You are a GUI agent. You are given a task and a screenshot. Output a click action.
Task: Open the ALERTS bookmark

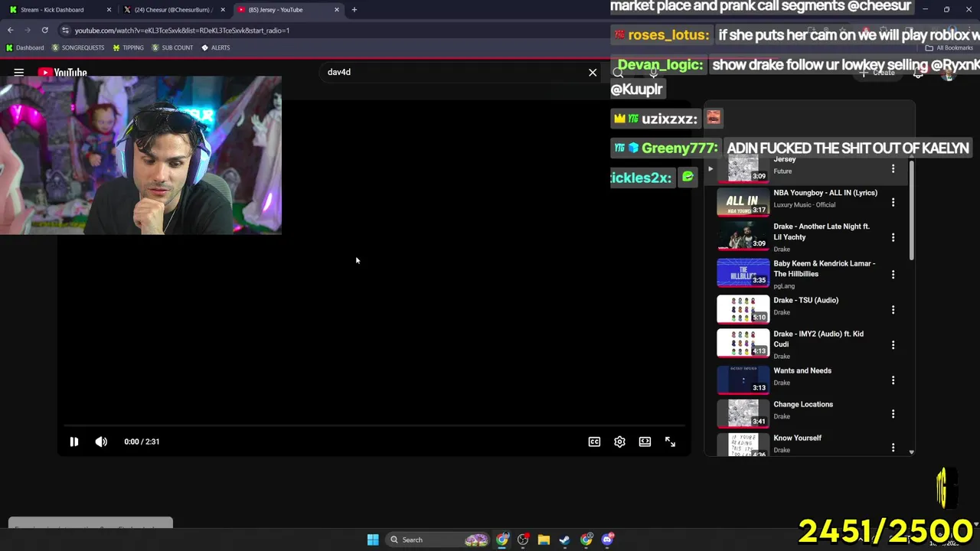pos(215,47)
